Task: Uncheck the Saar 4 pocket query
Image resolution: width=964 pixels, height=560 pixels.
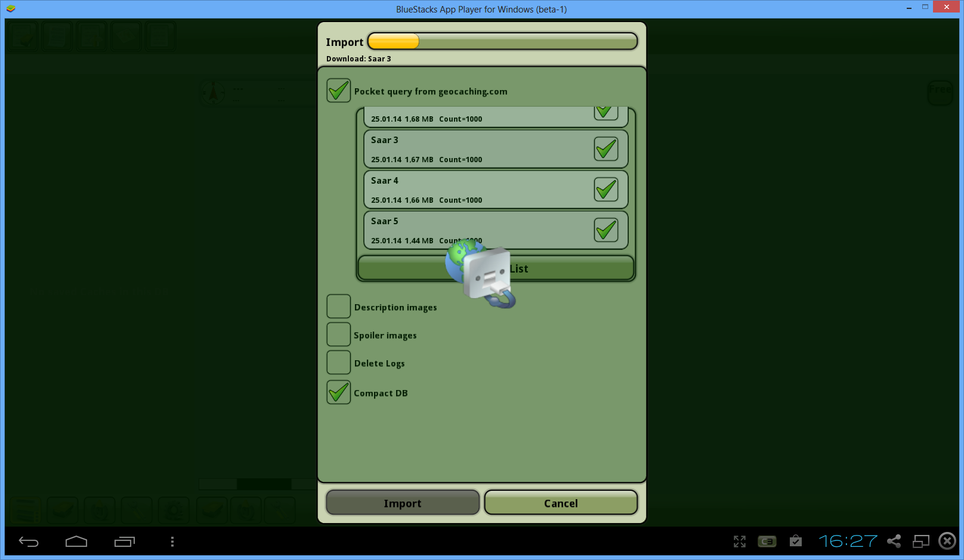Action: point(606,190)
